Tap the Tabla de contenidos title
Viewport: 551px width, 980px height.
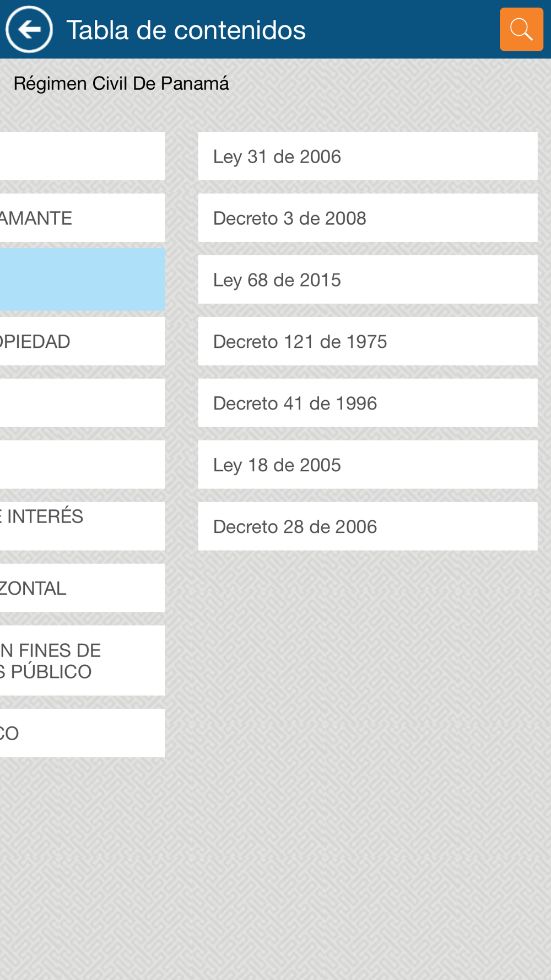click(x=186, y=30)
